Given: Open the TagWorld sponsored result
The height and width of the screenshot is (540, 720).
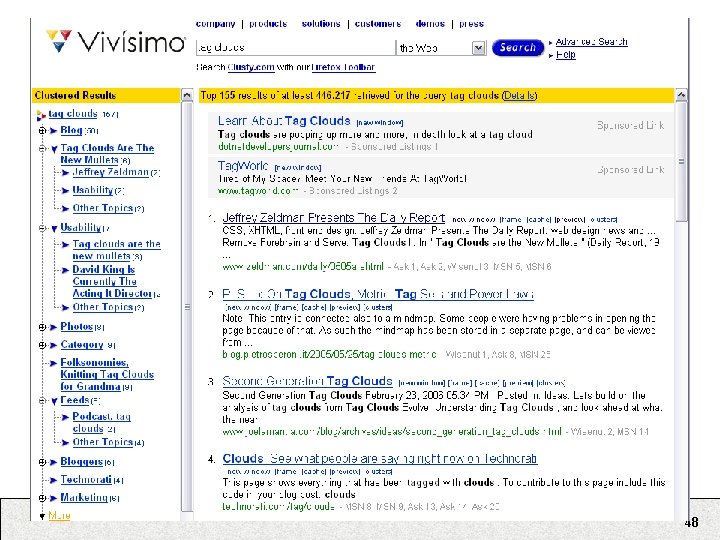Looking at the screenshot, I should click(x=243, y=165).
